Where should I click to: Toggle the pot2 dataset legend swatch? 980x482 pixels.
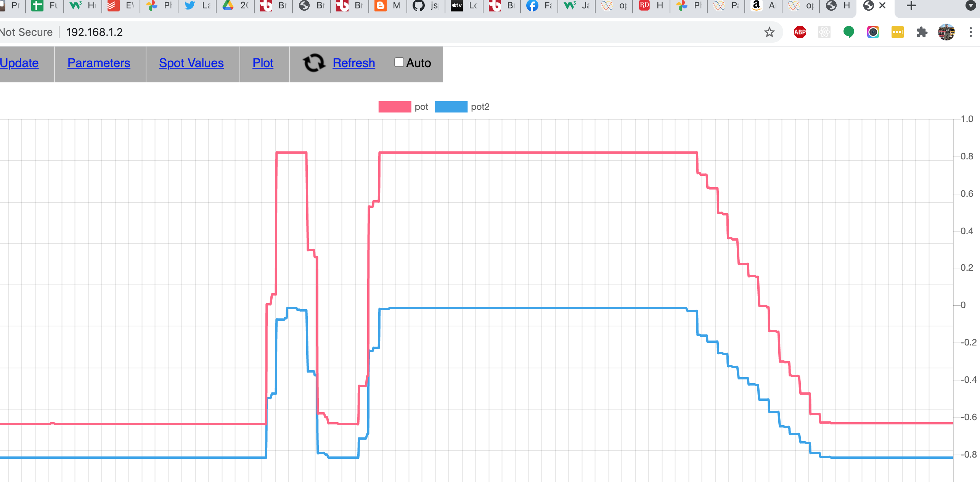pos(451,107)
